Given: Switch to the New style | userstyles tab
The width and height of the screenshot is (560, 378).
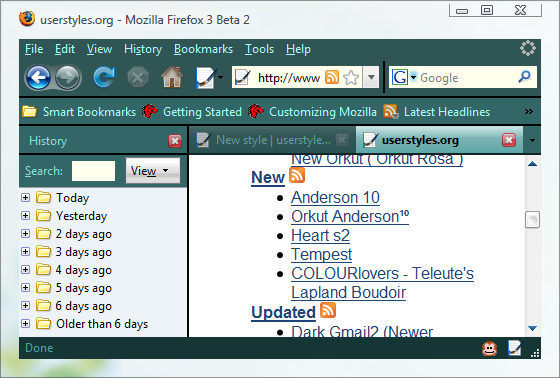Looking at the screenshot, I should (272, 140).
